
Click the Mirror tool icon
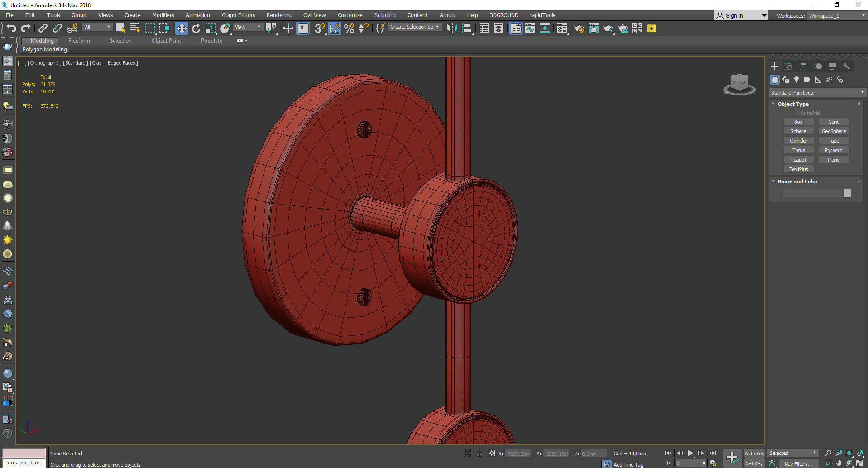(452, 29)
